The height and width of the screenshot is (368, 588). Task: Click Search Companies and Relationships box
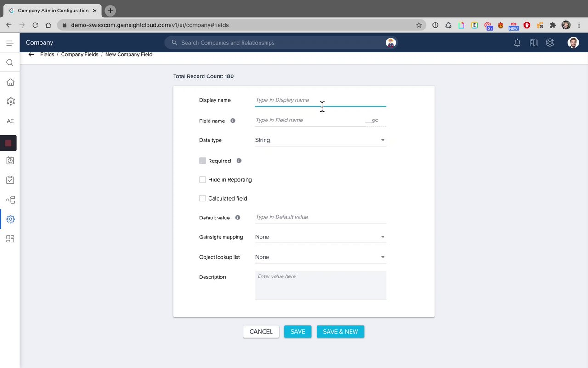(281, 43)
